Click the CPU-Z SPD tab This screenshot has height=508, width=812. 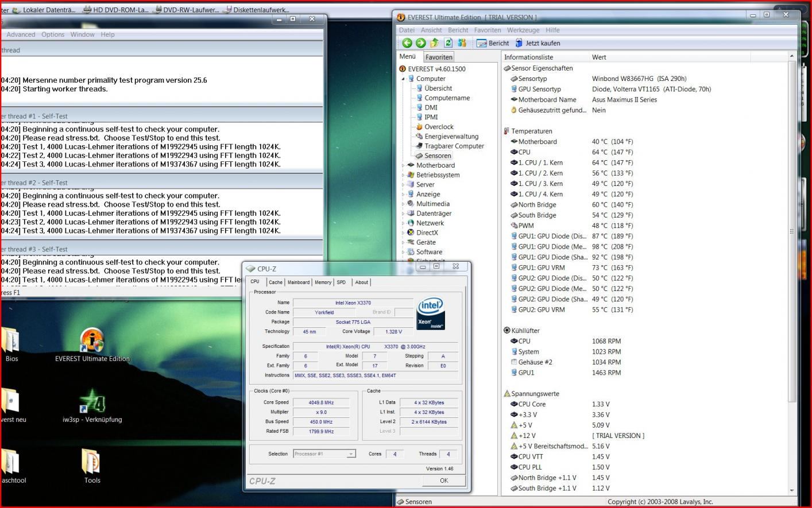(x=341, y=282)
